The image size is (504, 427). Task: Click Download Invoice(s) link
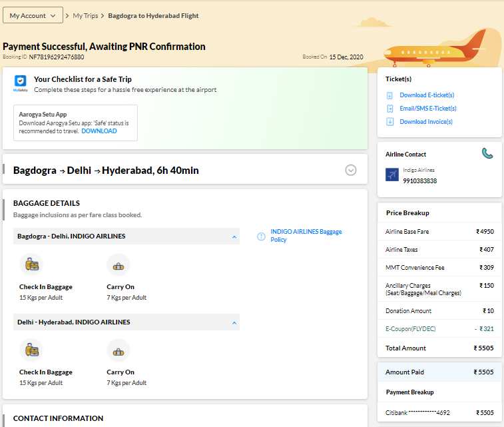click(x=426, y=121)
